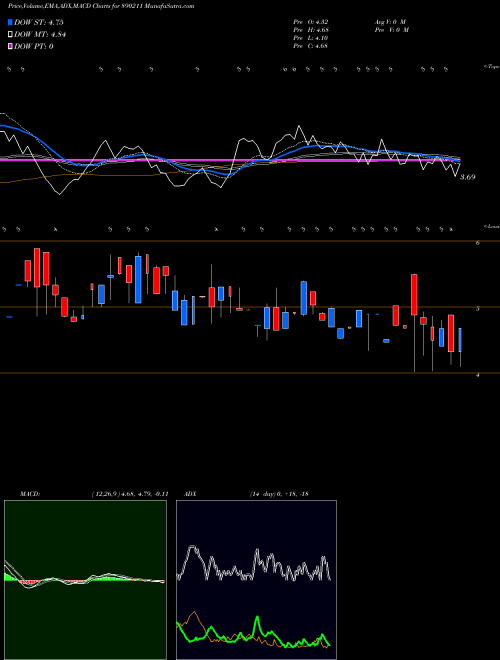Screen dimensions: 500x660
Task: Open the dark blue ADX chart panel
Action: 256,580
